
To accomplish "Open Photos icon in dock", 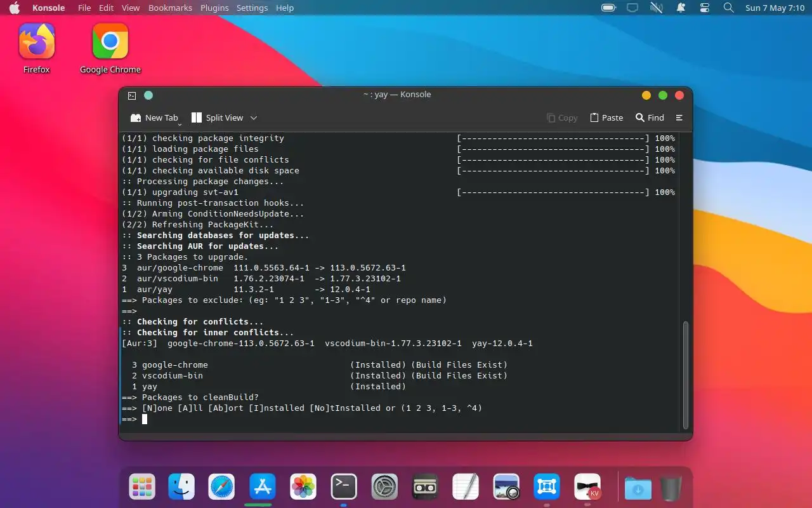I will point(303,487).
